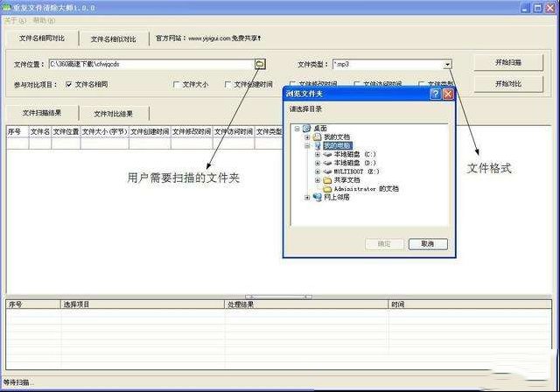Click the help question-mark icon in 浏览文件夹 dialog

point(436,94)
